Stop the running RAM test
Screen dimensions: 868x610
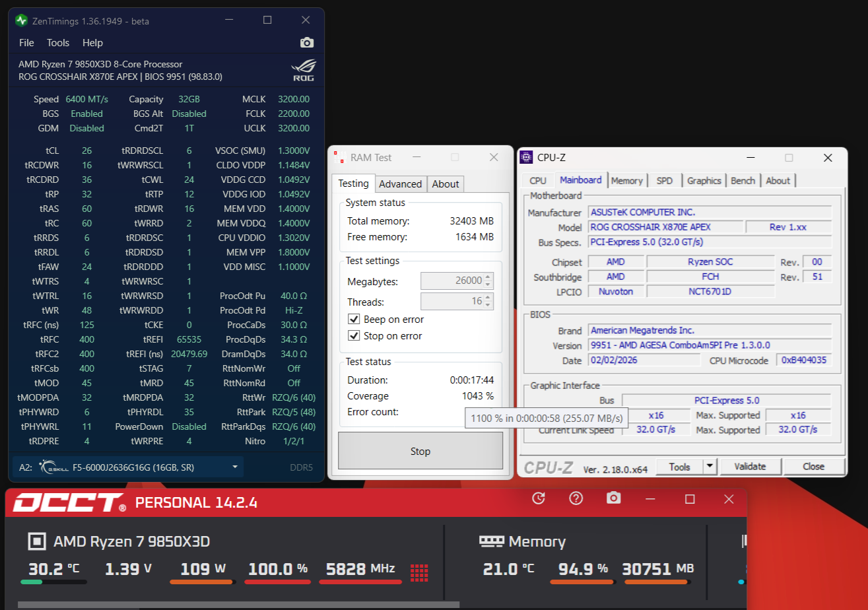(420, 452)
